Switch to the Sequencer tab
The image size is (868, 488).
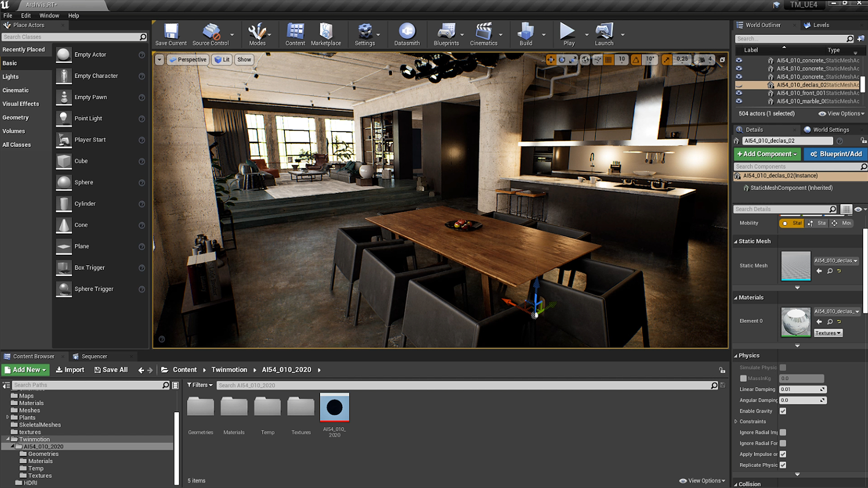pyautogui.click(x=94, y=357)
